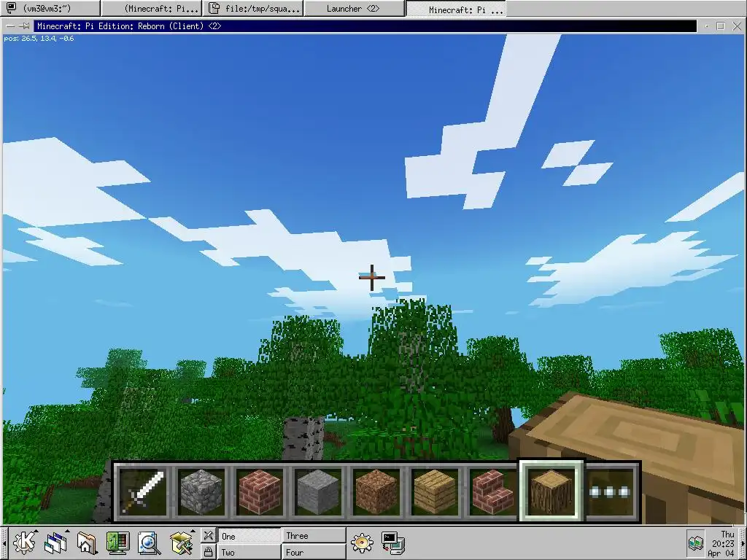Image resolution: width=747 pixels, height=560 pixels.
Task: Click the crosshair in the game view
Action: click(372, 278)
